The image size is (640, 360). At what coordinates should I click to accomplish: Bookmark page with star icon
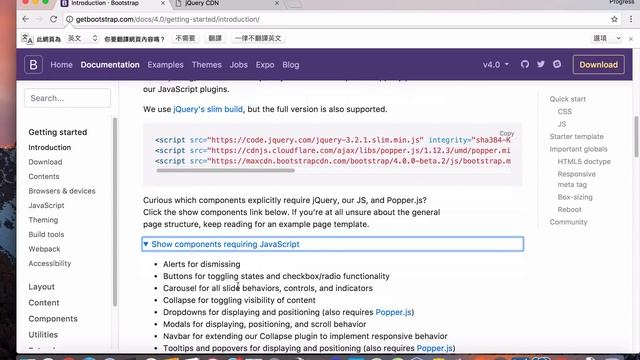614,19
